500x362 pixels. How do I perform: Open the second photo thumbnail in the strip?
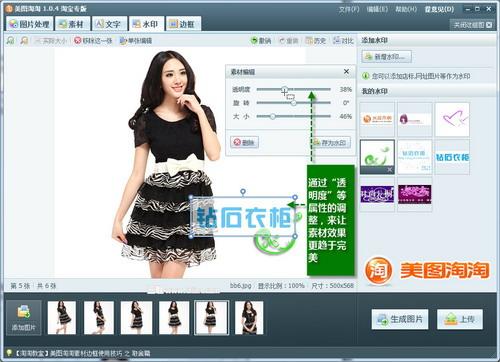99,318
